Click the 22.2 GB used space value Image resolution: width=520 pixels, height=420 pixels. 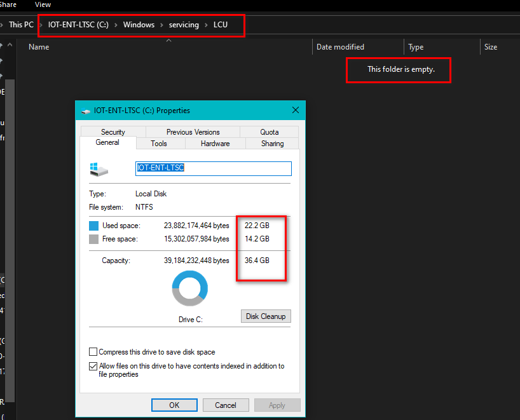click(x=257, y=226)
